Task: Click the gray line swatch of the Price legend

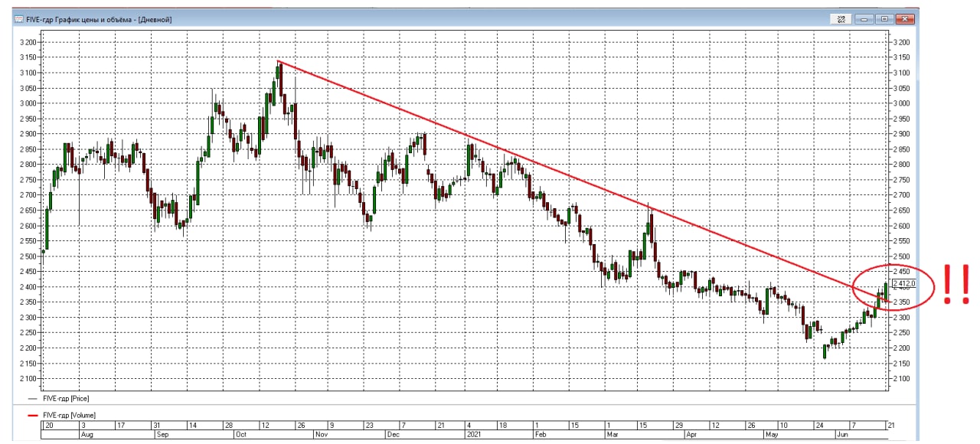Action: click(x=31, y=399)
